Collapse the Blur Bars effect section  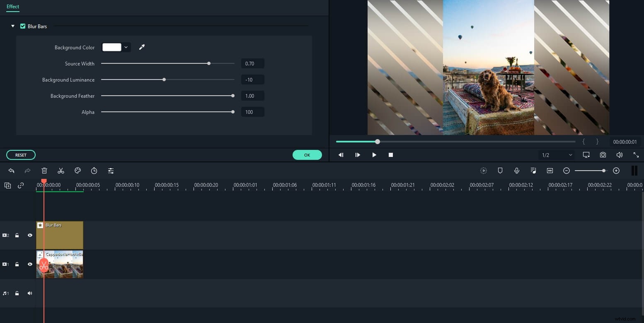(x=12, y=26)
